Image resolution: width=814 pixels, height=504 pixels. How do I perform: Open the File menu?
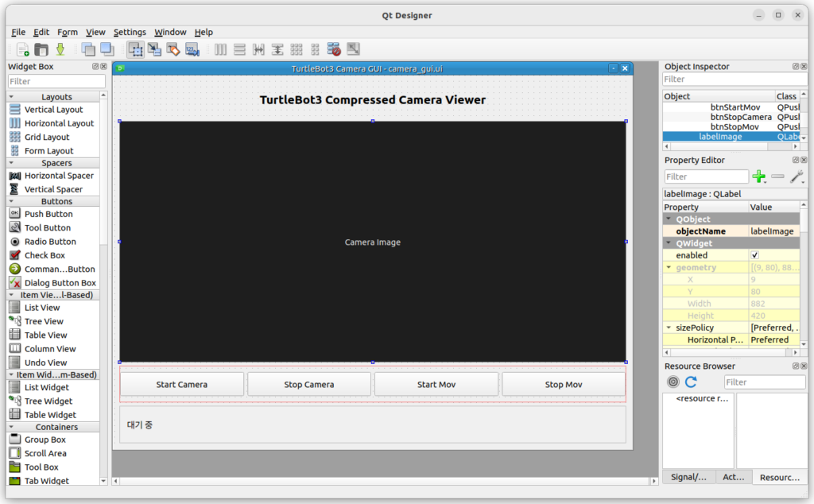[x=18, y=32]
